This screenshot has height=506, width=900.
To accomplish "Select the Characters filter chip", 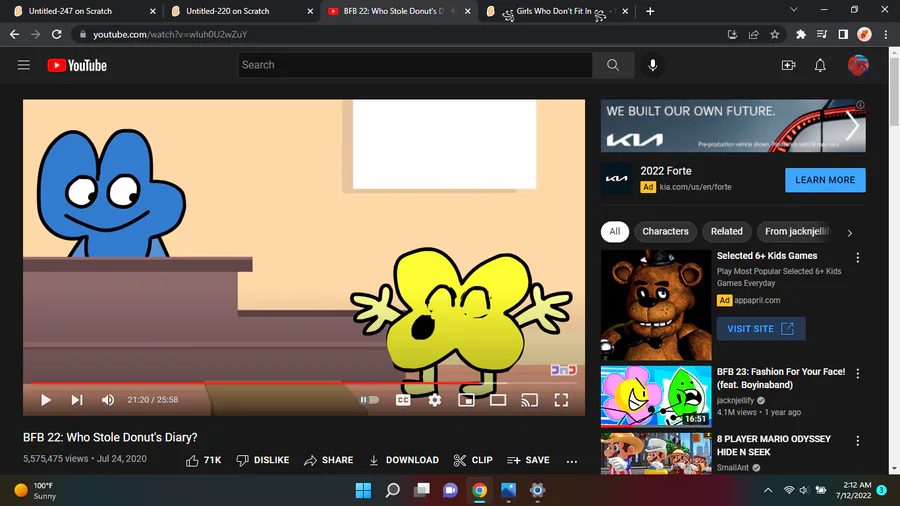I will 665,231.
